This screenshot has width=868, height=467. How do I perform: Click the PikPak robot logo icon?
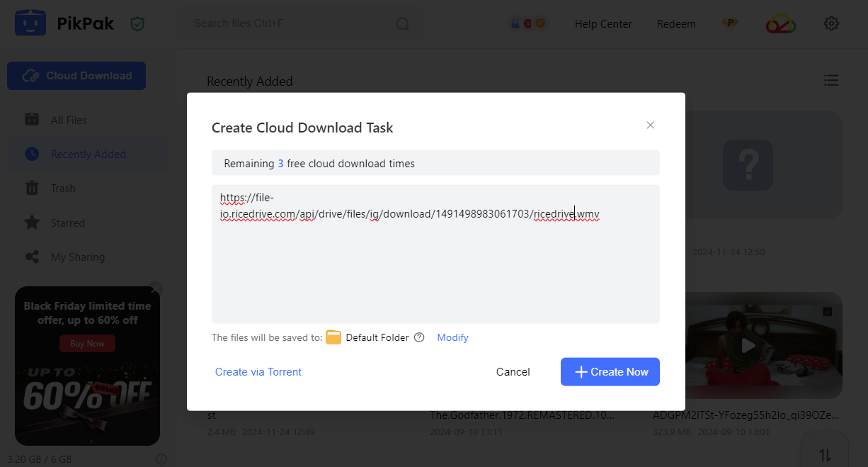click(x=30, y=24)
